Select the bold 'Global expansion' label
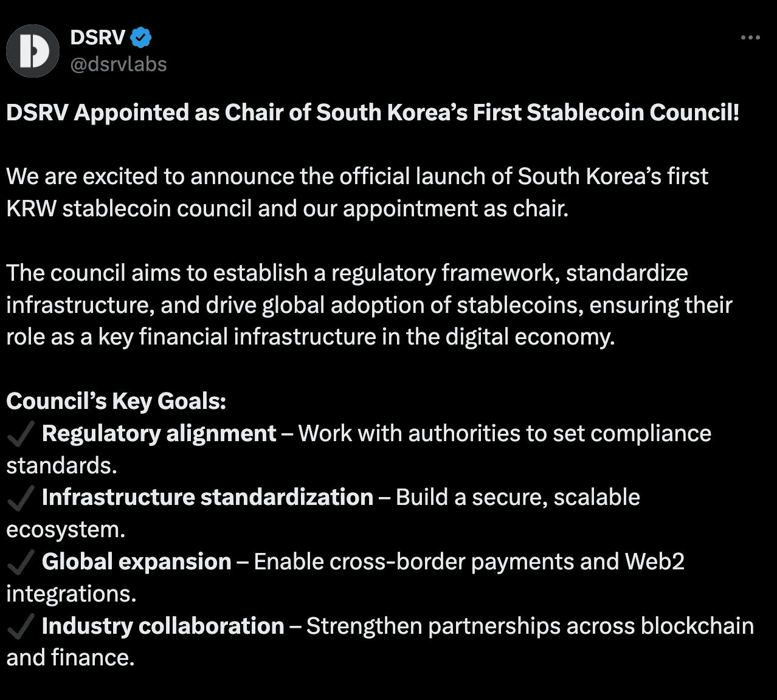Viewport: 777px width, 700px height. pyautogui.click(x=137, y=562)
